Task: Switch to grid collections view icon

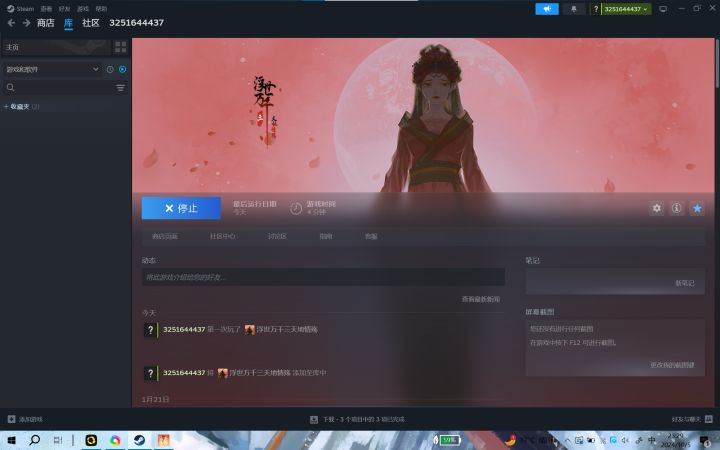Action: tap(121, 47)
